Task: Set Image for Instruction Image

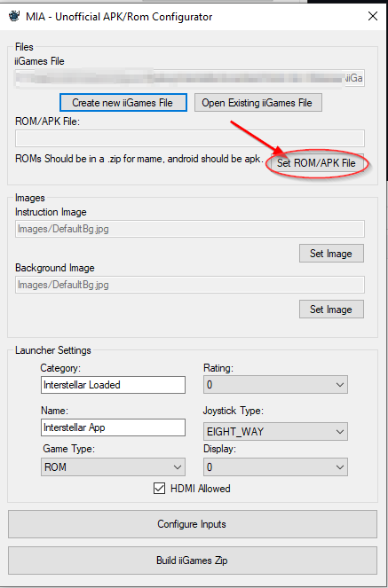Action: [331, 254]
